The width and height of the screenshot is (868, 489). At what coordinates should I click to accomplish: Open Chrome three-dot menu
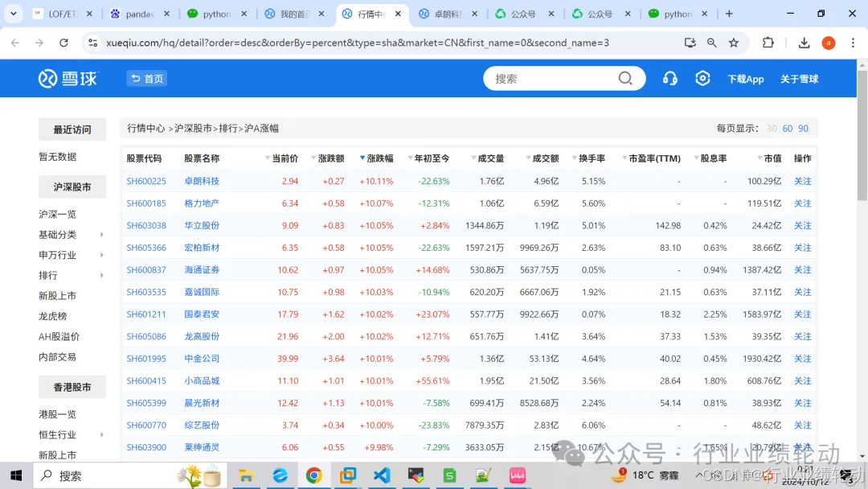pos(853,43)
